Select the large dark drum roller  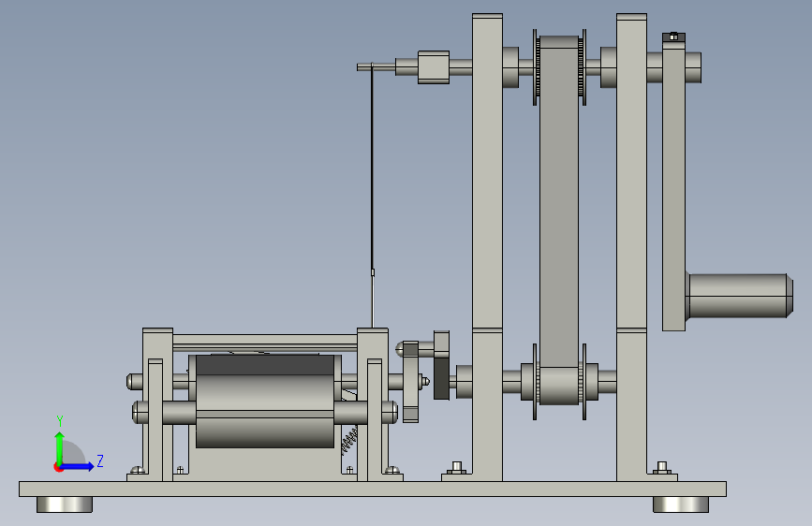click(x=265, y=402)
